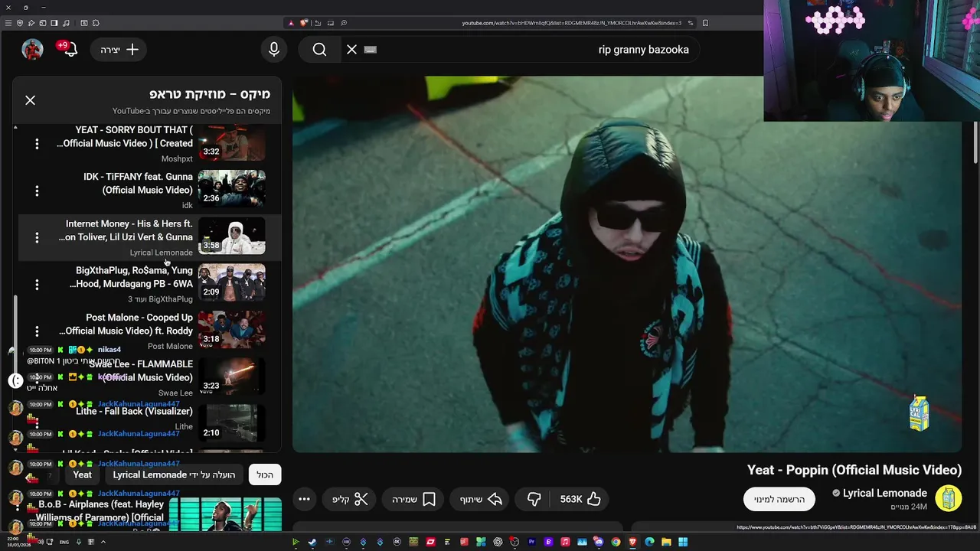Viewport: 980px width, 551px height.
Task: Select the 'הכול' (All) filter chip
Action: pyautogui.click(x=265, y=475)
